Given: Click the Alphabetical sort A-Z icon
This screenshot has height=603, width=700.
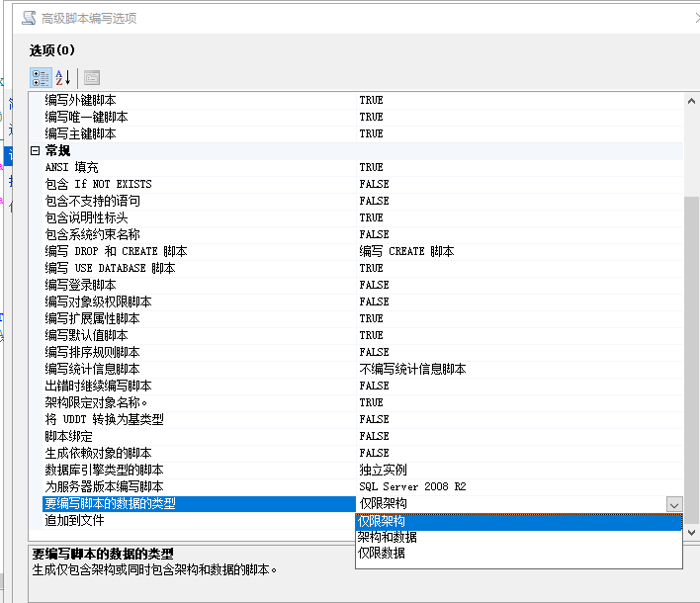Looking at the screenshot, I should pyautogui.click(x=63, y=78).
